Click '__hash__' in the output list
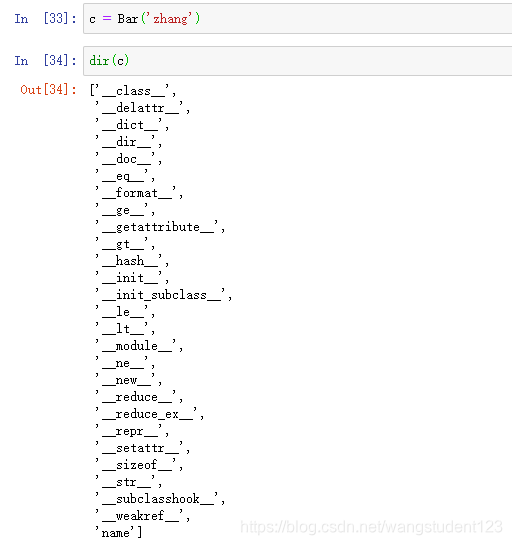 coord(129,261)
